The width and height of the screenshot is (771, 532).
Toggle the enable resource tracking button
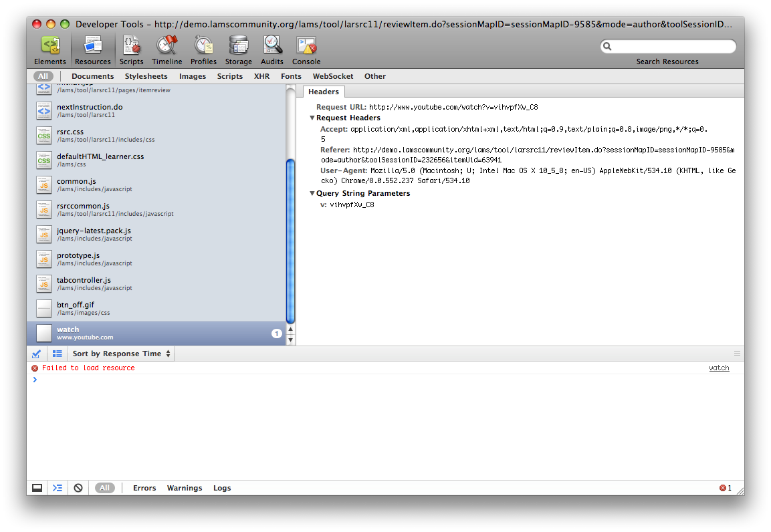37,354
